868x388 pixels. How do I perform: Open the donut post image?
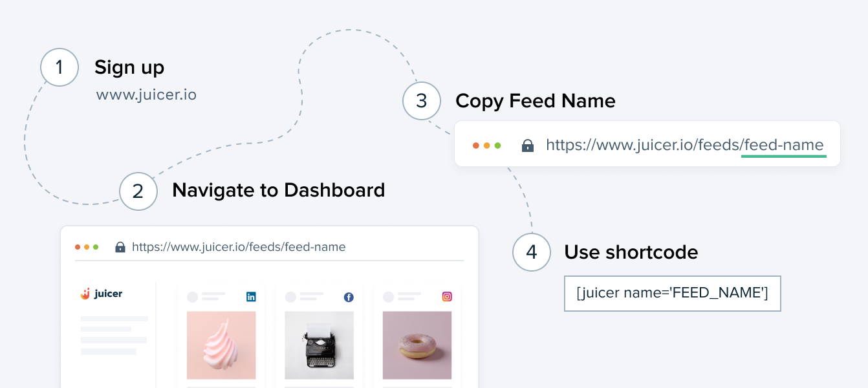(417, 345)
